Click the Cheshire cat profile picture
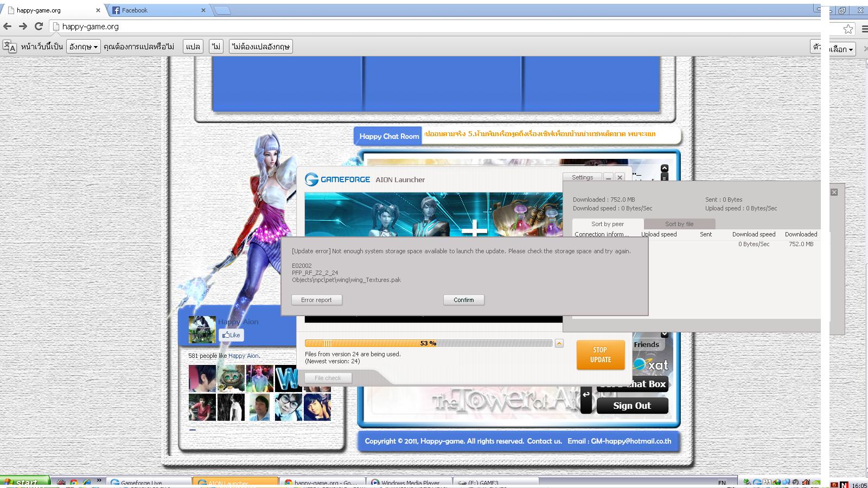 tap(231, 378)
